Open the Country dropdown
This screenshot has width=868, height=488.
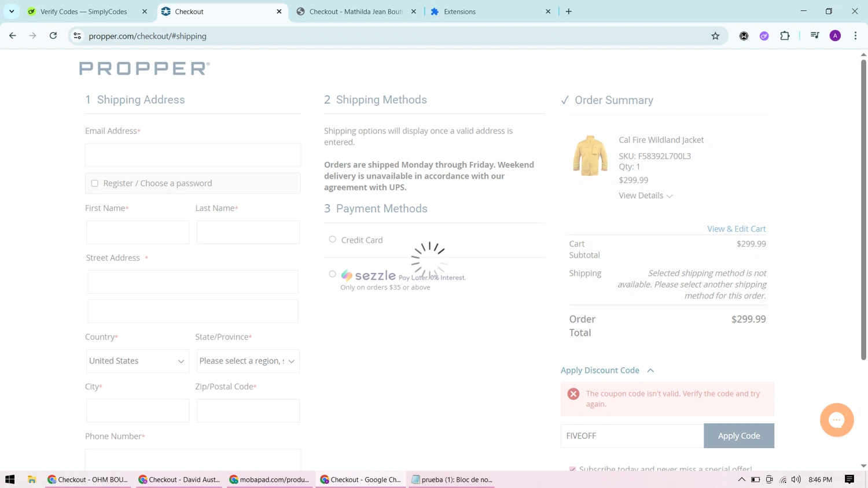pyautogui.click(x=138, y=361)
